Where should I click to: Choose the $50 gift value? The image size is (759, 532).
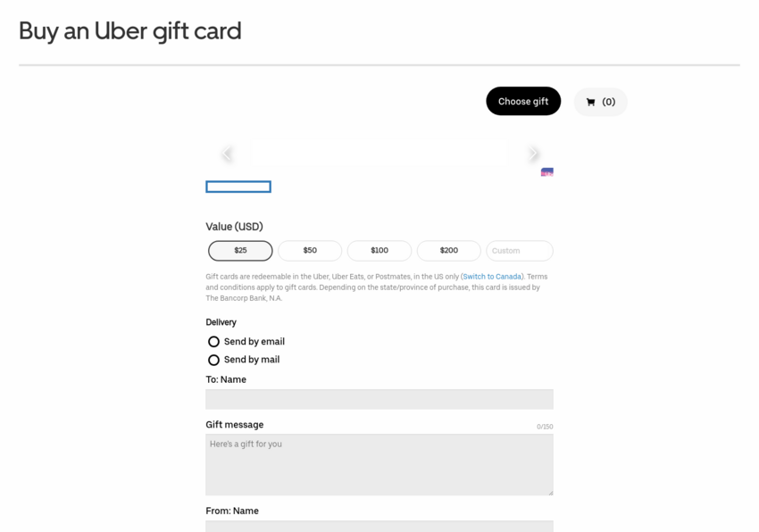pos(310,251)
